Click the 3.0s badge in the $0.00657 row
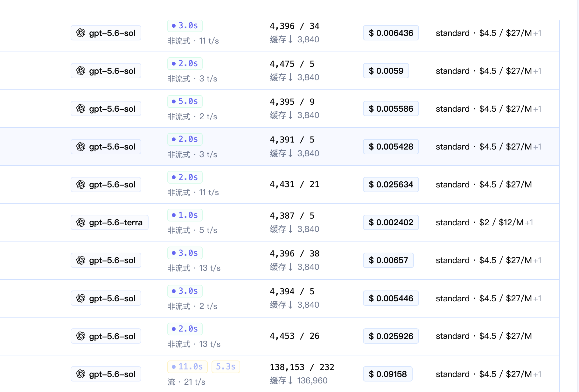The width and height of the screenshot is (579, 392). (x=185, y=253)
